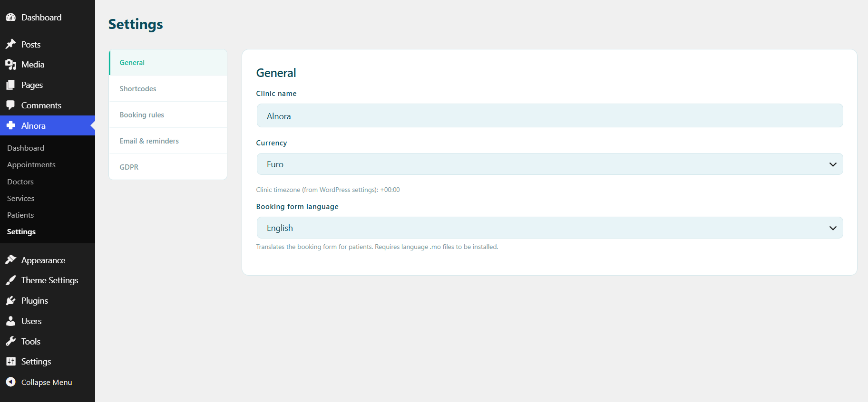Screen dimensions: 868x402
Task: Open Alnora Dashboard submenu item
Action: tap(26, 148)
